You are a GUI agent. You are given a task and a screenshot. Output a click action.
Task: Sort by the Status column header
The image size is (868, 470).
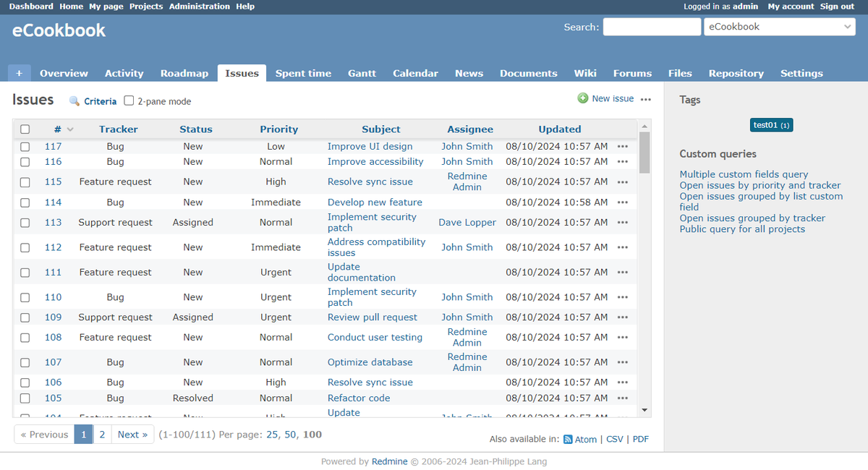point(196,129)
